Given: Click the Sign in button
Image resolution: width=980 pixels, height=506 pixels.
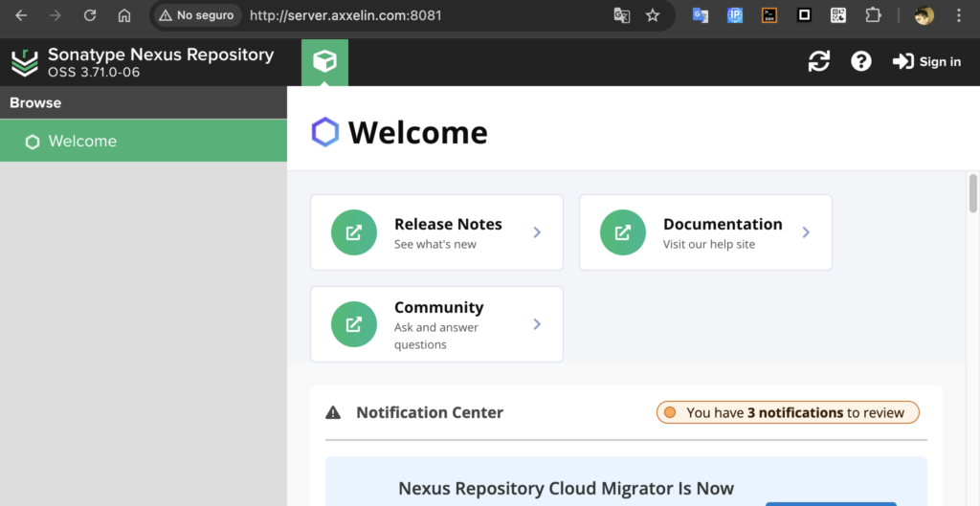Looking at the screenshot, I should (x=926, y=62).
